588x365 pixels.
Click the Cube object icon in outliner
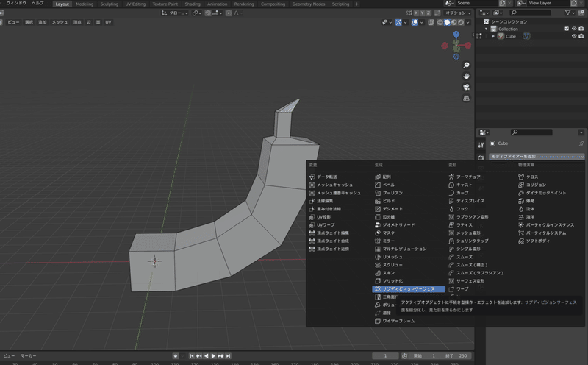click(501, 36)
